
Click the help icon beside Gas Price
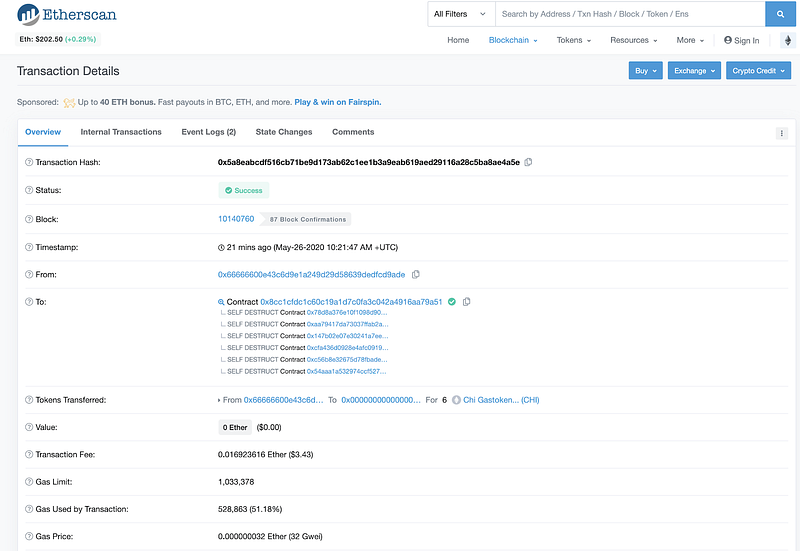[x=27, y=536]
